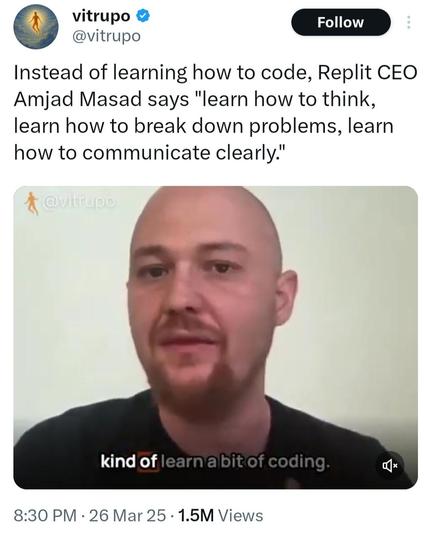The height and width of the screenshot is (536, 429).
Task: Click "Replit CEO" in the tweet text
Action: click(367, 72)
